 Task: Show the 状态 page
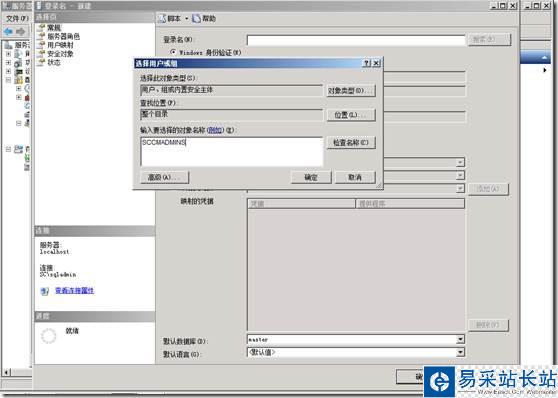[x=54, y=62]
